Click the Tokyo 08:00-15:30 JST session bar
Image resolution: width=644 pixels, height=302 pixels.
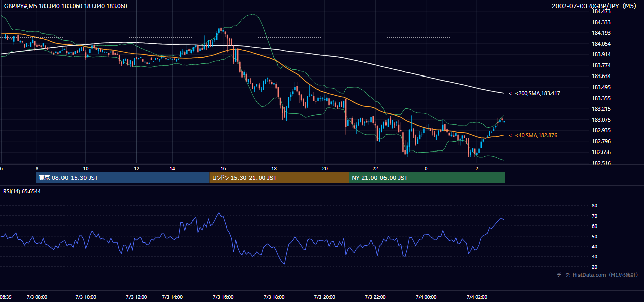(x=122, y=178)
